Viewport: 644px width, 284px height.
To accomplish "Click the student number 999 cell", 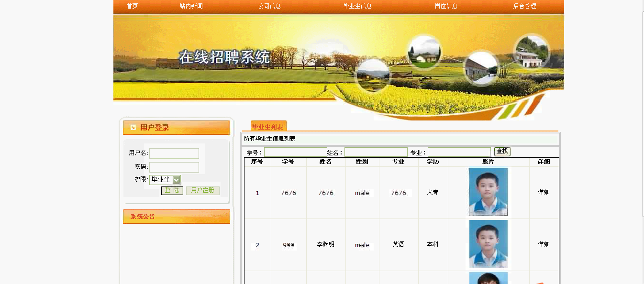I will 289,245.
